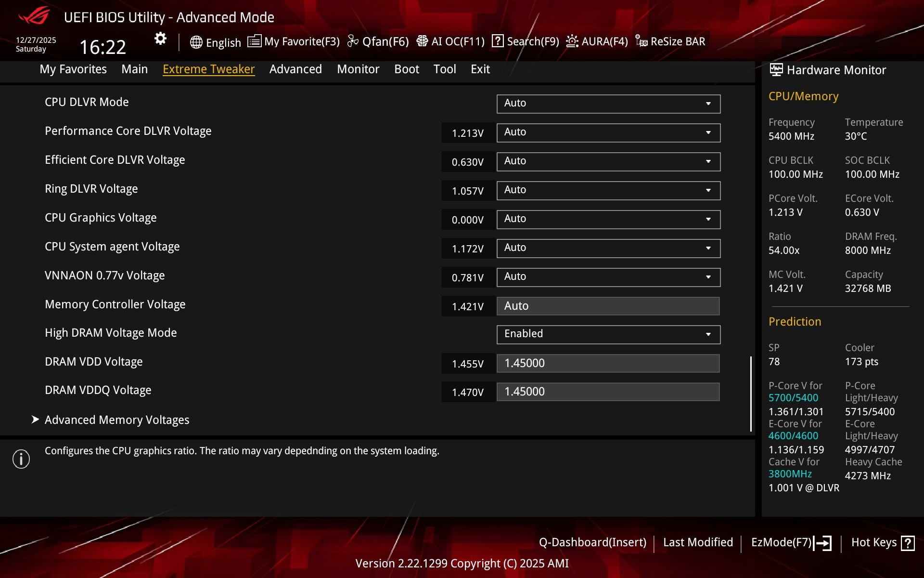
Task: Click the Last Modified button
Action: coord(698,542)
